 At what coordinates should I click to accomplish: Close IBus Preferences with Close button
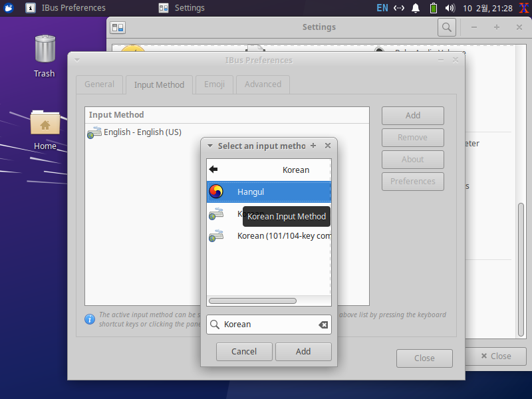(424, 358)
